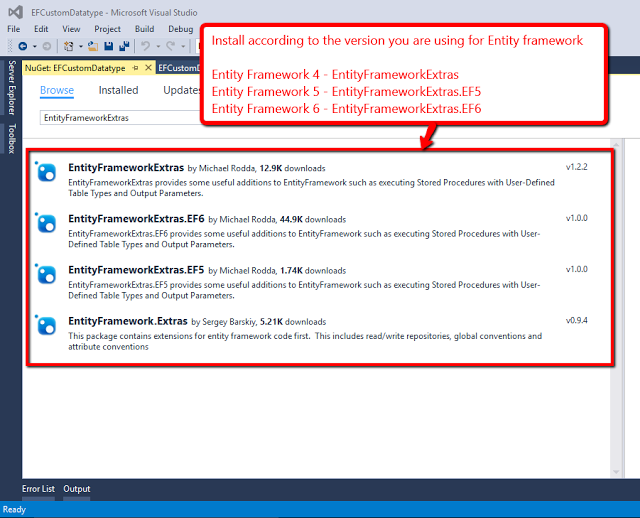Close the NuGet EFCustomDatatype tab
The width and height of the screenshot is (640, 518).
(x=149, y=68)
